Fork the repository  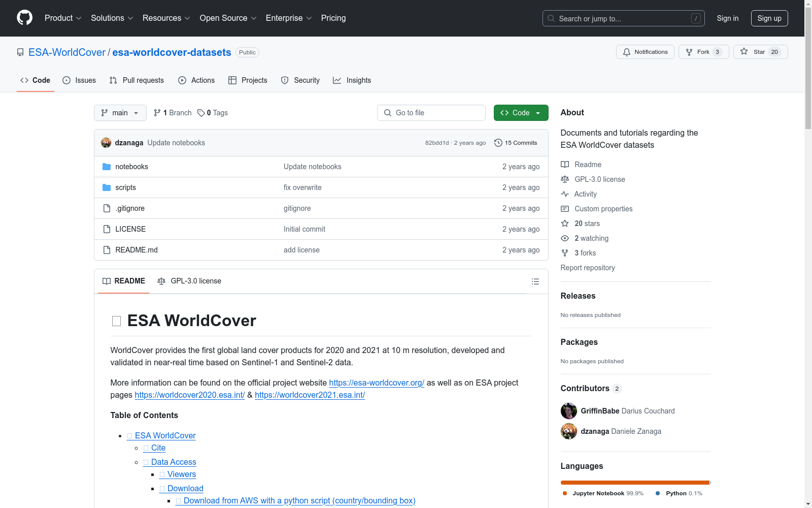pos(703,52)
